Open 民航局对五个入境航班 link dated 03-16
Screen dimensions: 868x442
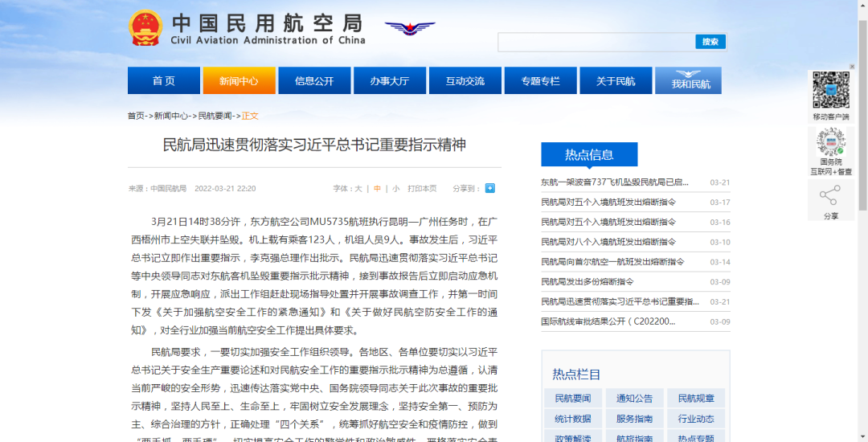608,222
